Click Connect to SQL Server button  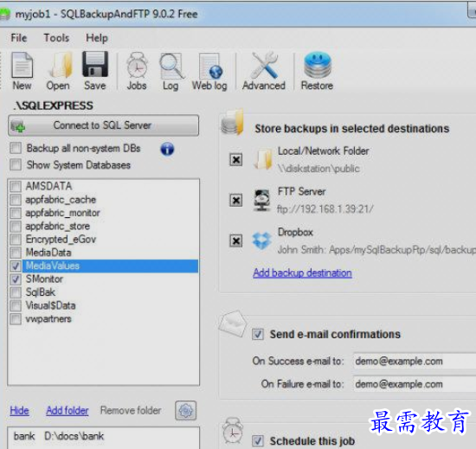[104, 125]
